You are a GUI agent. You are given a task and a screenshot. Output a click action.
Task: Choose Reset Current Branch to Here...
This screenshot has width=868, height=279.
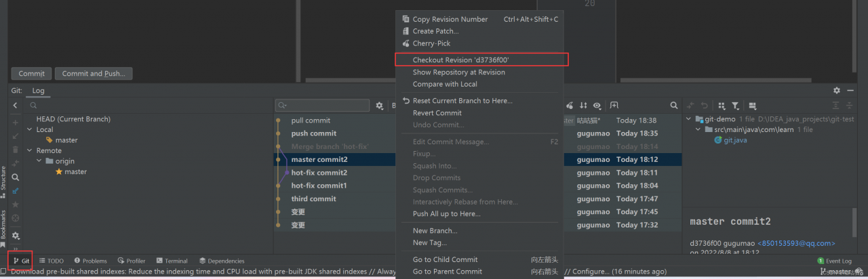[480, 101]
